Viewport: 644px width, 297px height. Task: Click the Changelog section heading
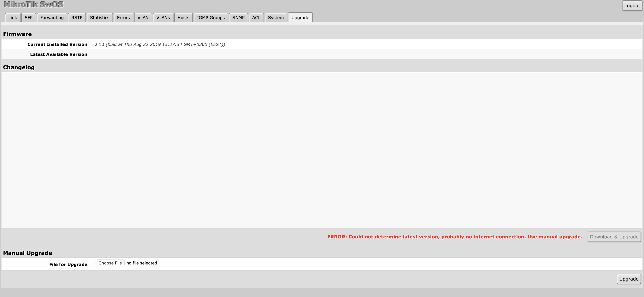(19, 67)
